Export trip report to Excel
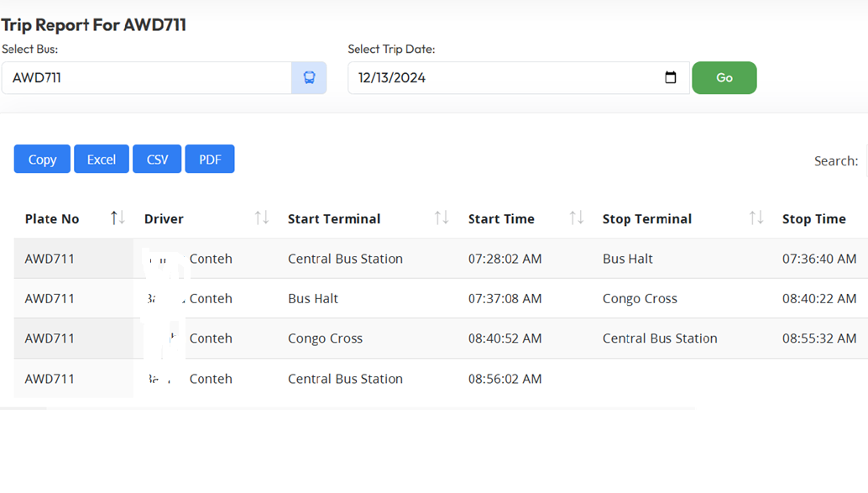 point(102,160)
